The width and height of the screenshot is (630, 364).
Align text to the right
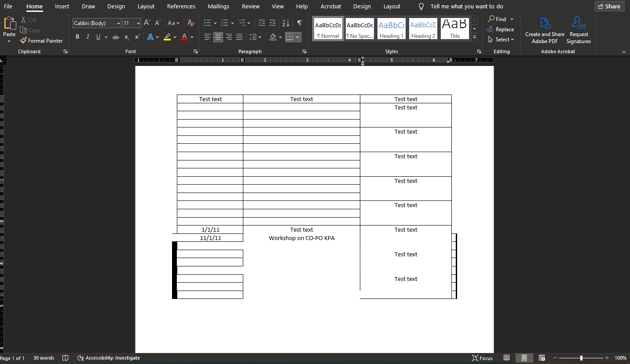[x=229, y=37]
